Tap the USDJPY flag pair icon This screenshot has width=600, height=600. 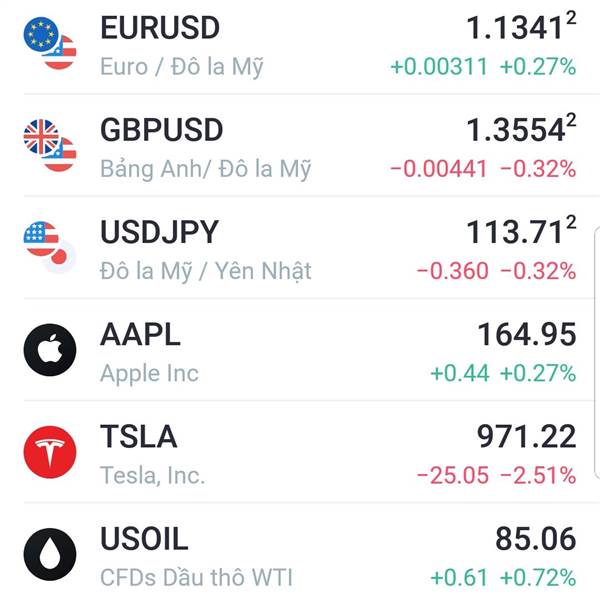coord(50,248)
